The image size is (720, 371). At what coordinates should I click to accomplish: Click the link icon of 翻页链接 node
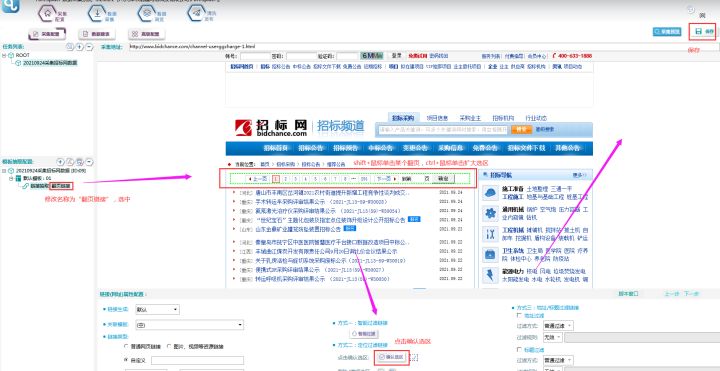click(x=26, y=186)
